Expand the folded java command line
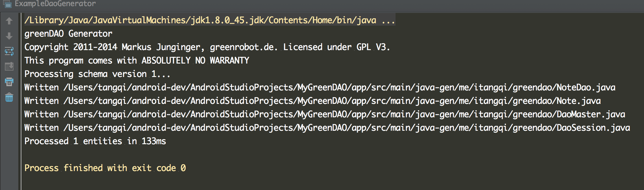Screen dimensions: 644x190 (388, 20)
